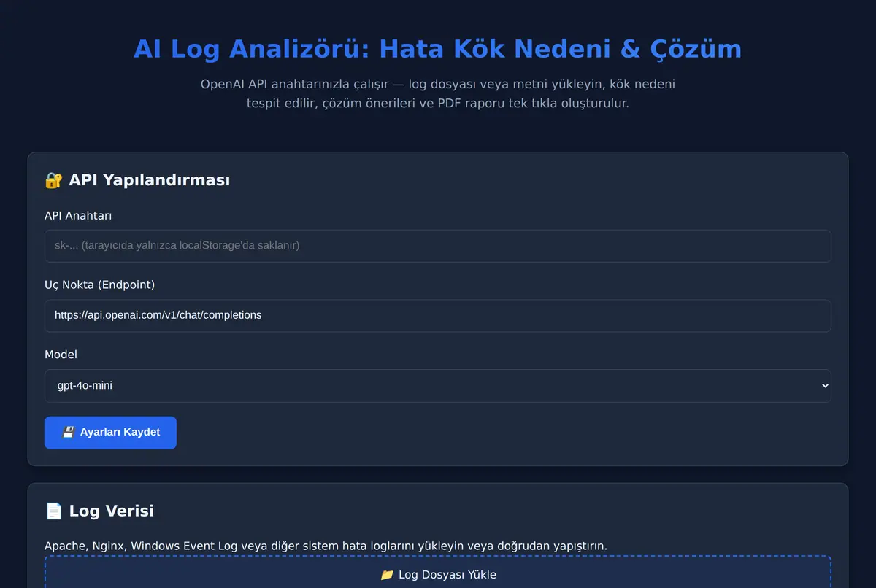Viewport: 876px width, 588px height.
Task: Click the API Anahtarı label
Action: pyautogui.click(x=78, y=215)
